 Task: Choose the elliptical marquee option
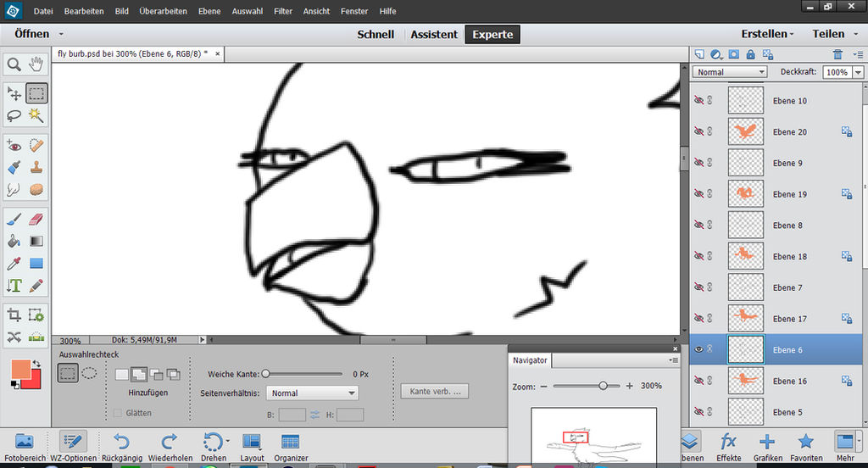pyautogui.click(x=89, y=373)
